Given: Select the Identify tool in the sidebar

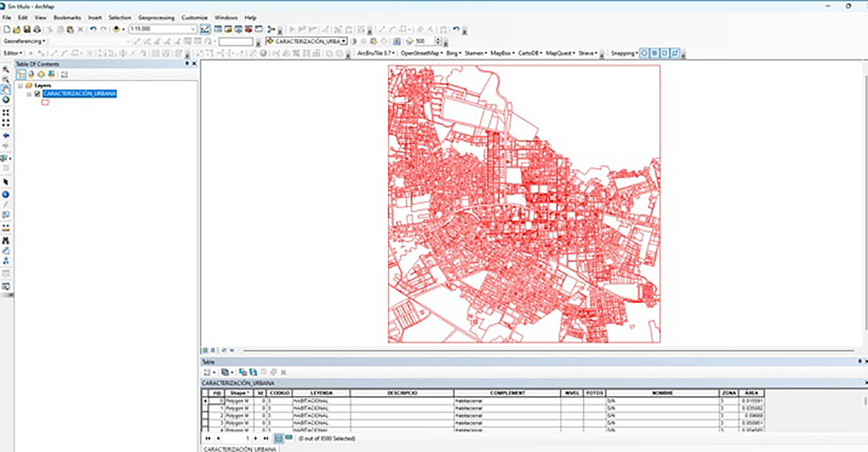Looking at the screenshot, I should click(x=6, y=195).
